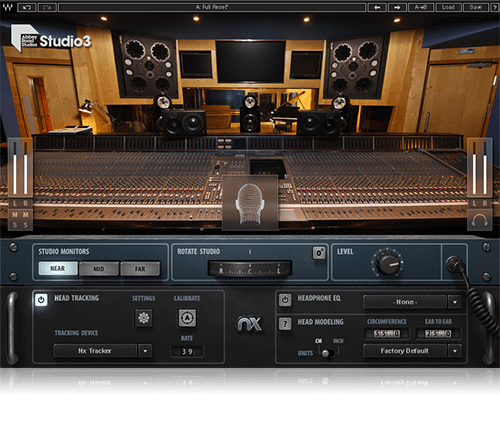The height and width of the screenshot is (422, 500).
Task: Load the previous preset with the left arrow
Action: (377, 7)
